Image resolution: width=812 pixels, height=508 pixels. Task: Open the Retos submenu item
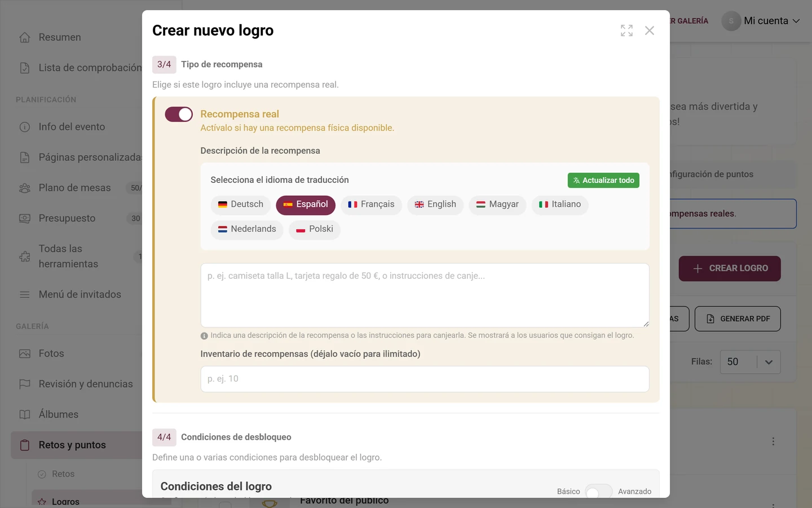click(x=63, y=474)
